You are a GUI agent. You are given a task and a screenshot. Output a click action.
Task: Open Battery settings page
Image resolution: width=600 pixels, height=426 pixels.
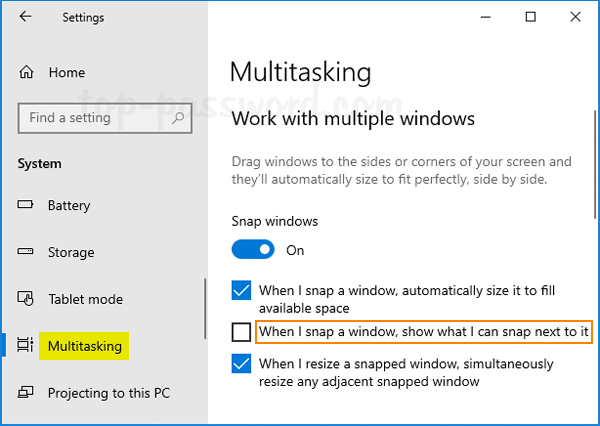coord(69,206)
